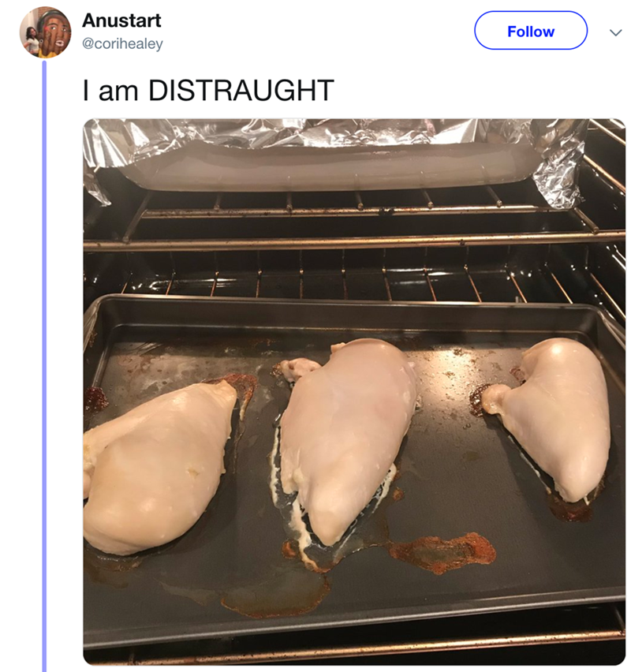
Task: Expand the tweet options chevron
Action: coord(614,32)
